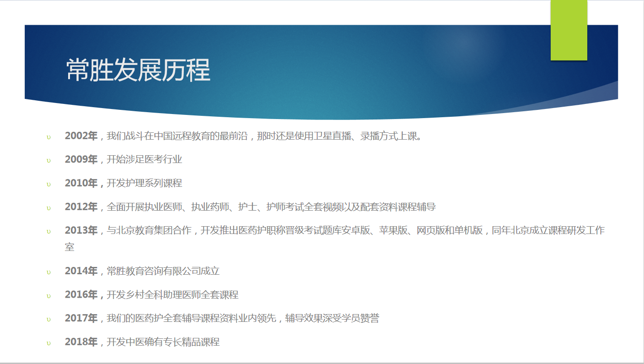Click bullet marker beside 2002年 entry

pos(48,137)
